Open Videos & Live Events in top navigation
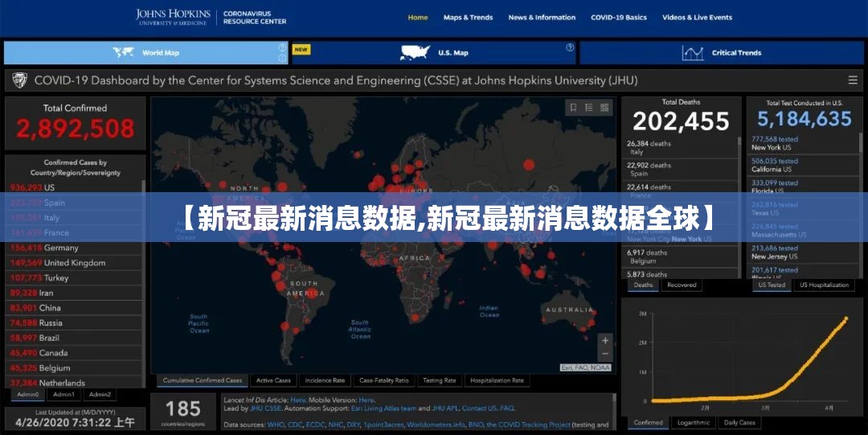The width and height of the screenshot is (868, 435). (698, 17)
